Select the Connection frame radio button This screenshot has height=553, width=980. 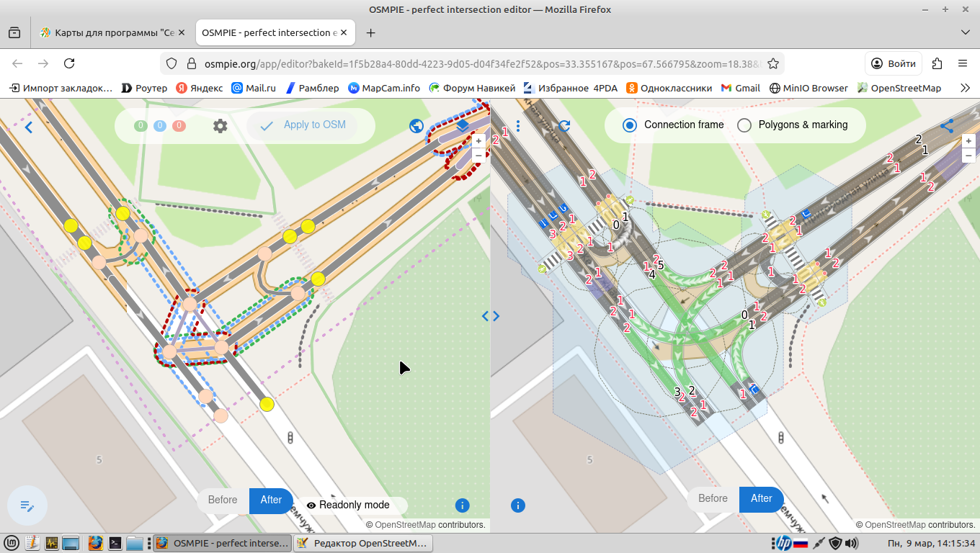(630, 125)
